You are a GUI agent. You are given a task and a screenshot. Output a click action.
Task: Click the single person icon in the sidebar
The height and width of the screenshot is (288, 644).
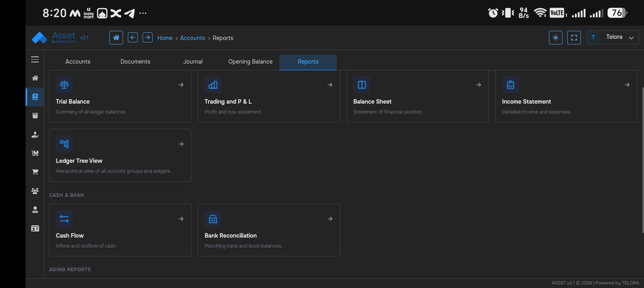pos(35,210)
